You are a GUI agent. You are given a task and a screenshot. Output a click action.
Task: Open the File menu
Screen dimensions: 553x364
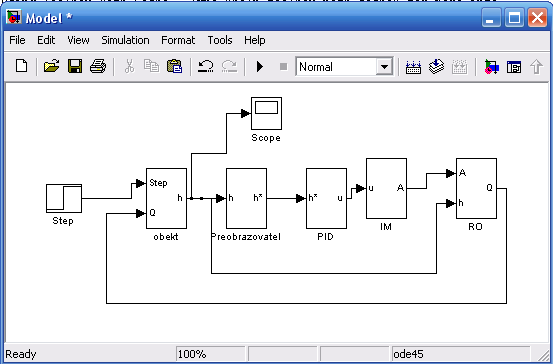(17, 40)
